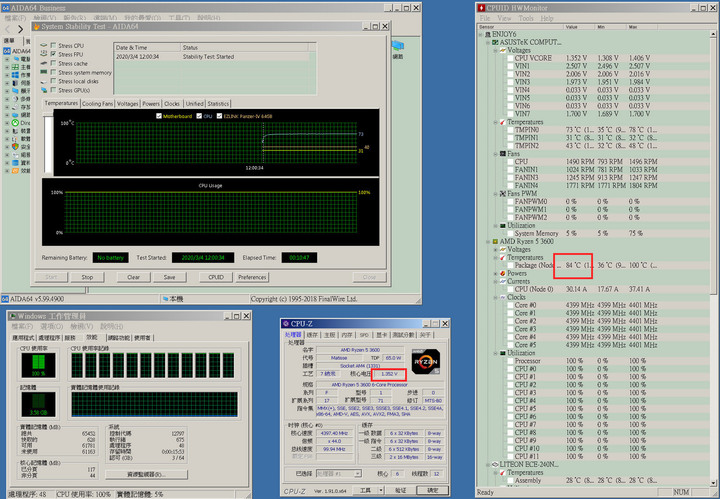Collapse the Voltages group under ASUSTeK
The width and height of the screenshot is (720, 499).
tap(495, 50)
